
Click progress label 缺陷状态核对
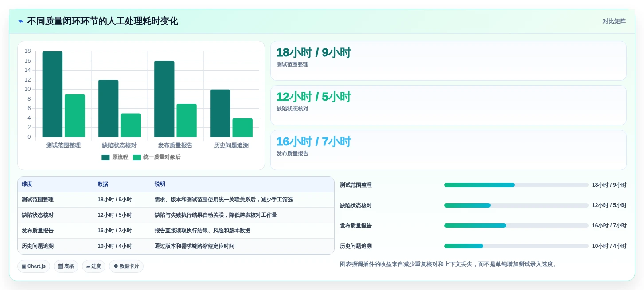pyautogui.click(x=356, y=205)
